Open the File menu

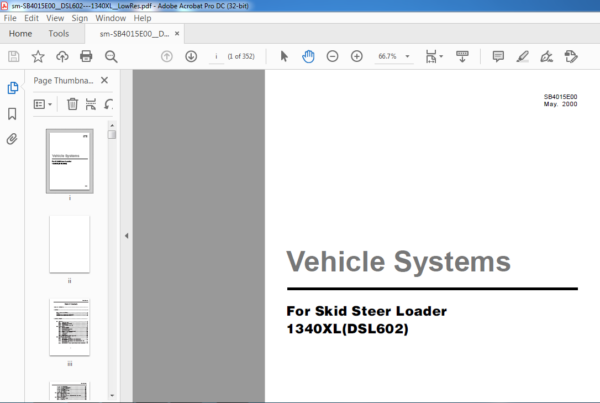click(x=10, y=18)
